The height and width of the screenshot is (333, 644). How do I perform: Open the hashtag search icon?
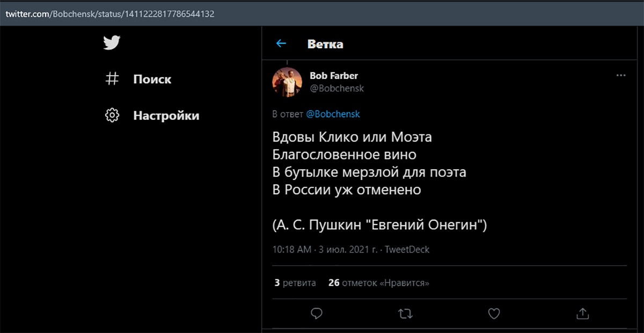tap(112, 79)
